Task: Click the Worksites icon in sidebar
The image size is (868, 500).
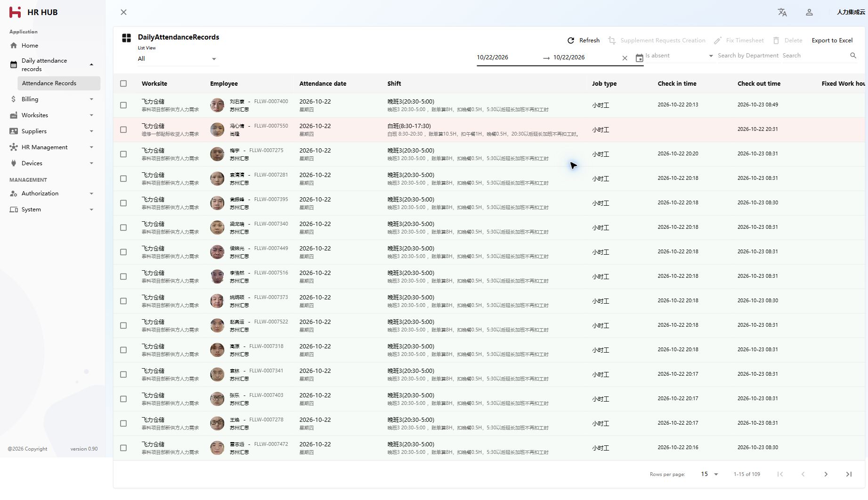Action: click(x=14, y=115)
